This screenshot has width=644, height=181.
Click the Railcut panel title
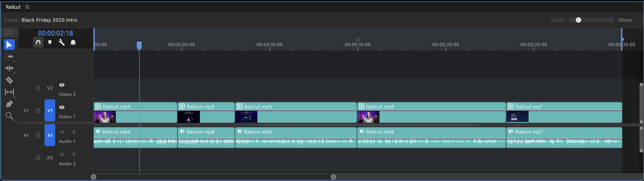coord(13,7)
